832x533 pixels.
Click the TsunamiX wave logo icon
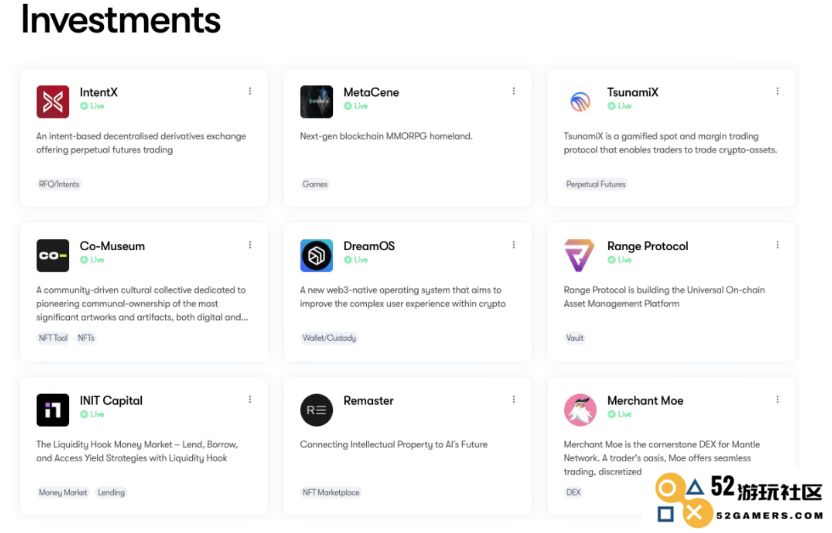click(580, 101)
